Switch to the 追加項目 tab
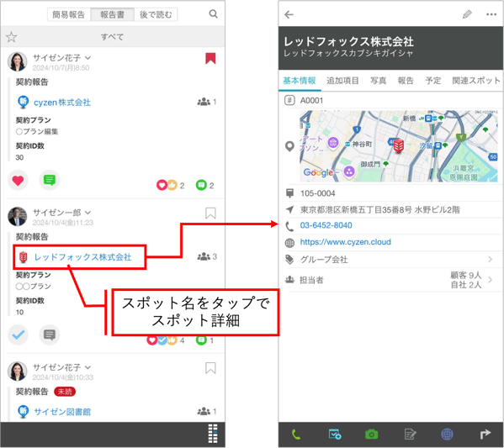The image size is (504, 448). pos(342,81)
